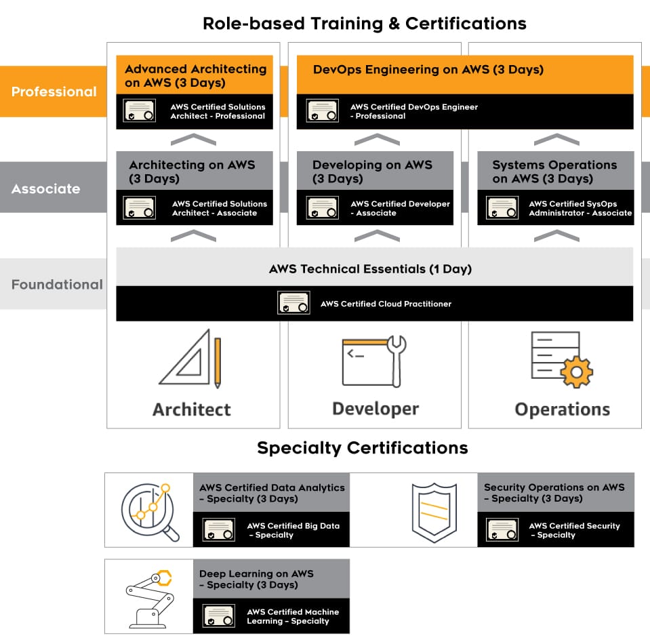The image size is (650, 644).
Task: Click "Architecting on AWS (3 Days)" course title
Action: [x=192, y=172]
